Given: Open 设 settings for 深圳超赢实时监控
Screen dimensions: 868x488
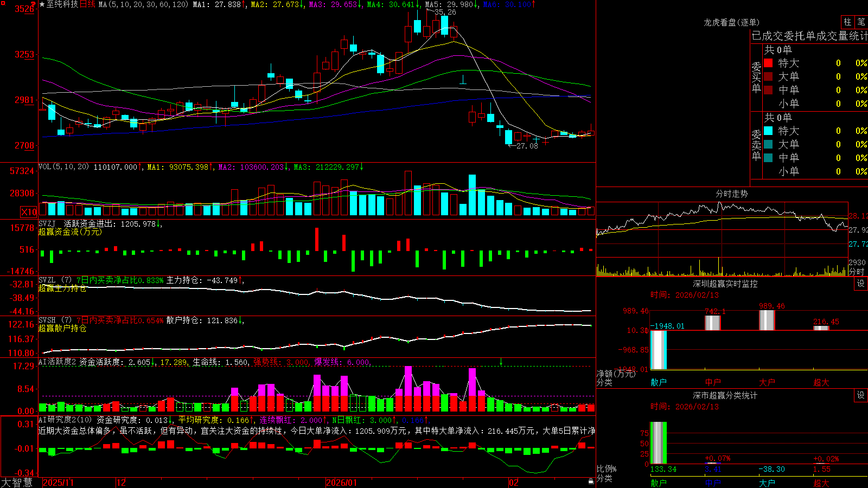Looking at the screenshot, I should tap(861, 284).
